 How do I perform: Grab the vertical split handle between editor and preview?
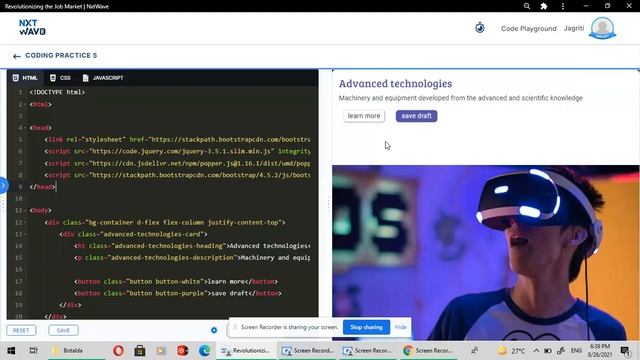tap(328, 204)
